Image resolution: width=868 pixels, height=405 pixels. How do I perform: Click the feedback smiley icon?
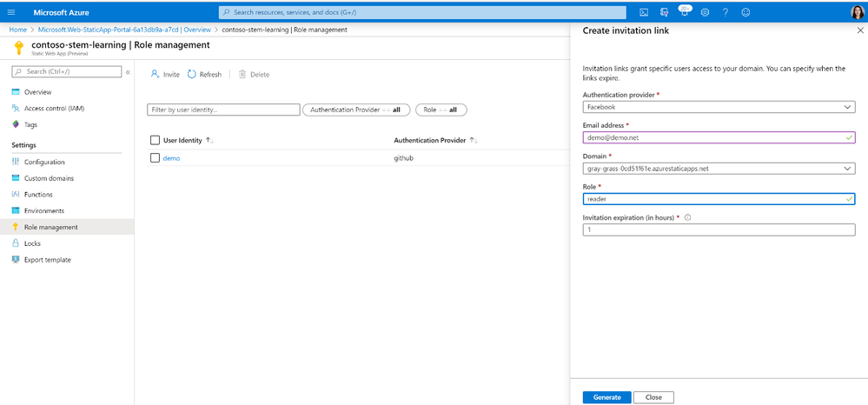pyautogui.click(x=745, y=12)
